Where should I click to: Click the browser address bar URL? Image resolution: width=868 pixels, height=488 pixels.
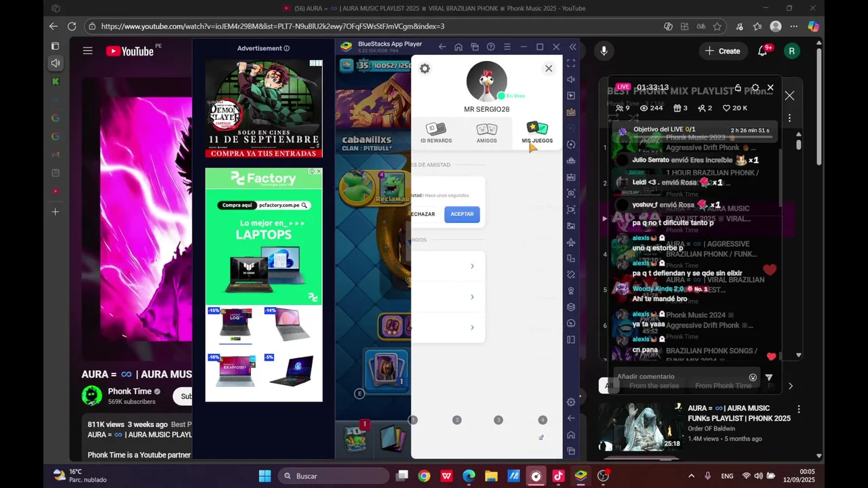tap(273, 26)
